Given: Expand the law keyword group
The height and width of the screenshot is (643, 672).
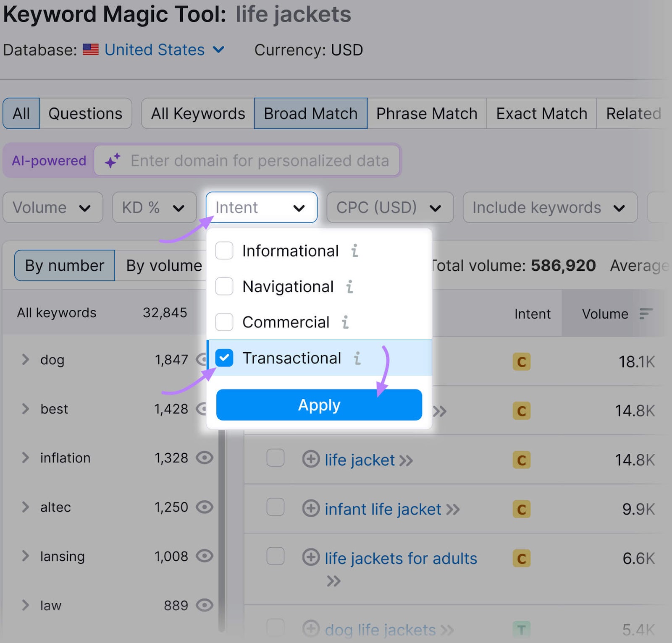Looking at the screenshot, I should [26, 605].
